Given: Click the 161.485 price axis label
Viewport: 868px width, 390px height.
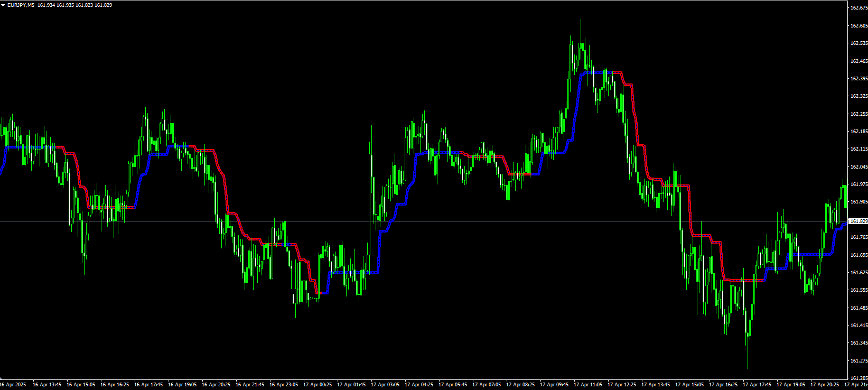Looking at the screenshot, I should click(858, 308).
